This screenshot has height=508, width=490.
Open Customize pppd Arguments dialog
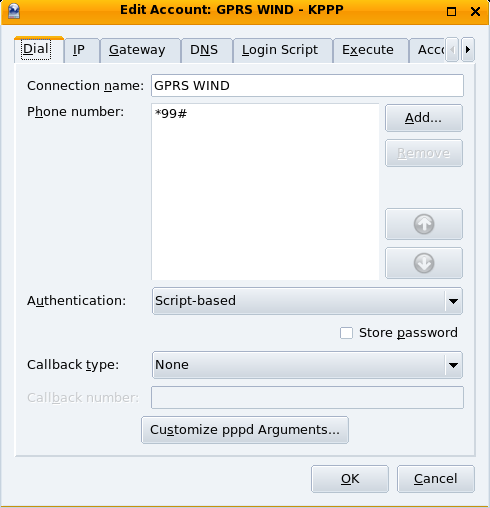pyautogui.click(x=245, y=430)
